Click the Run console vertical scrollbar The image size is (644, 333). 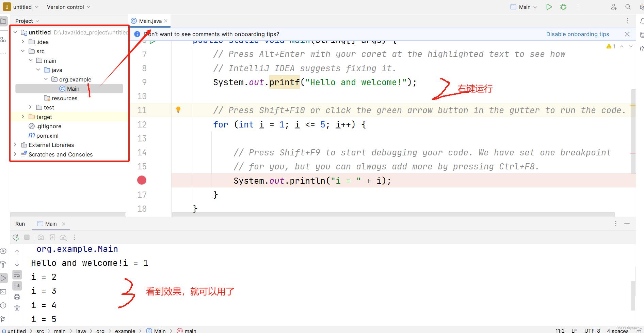pyautogui.click(x=633, y=296)
